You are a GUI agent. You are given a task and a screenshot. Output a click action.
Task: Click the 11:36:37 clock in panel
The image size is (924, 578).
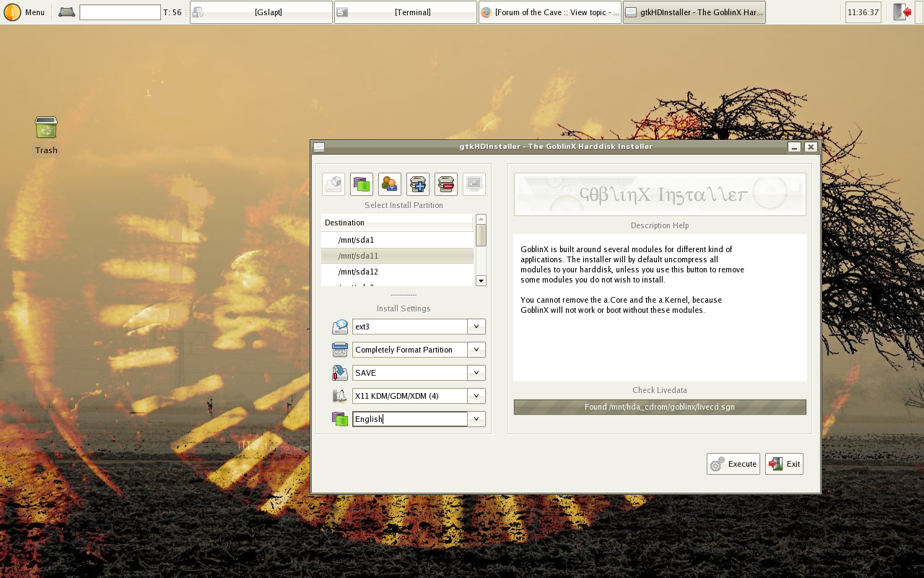coord(863,12)
